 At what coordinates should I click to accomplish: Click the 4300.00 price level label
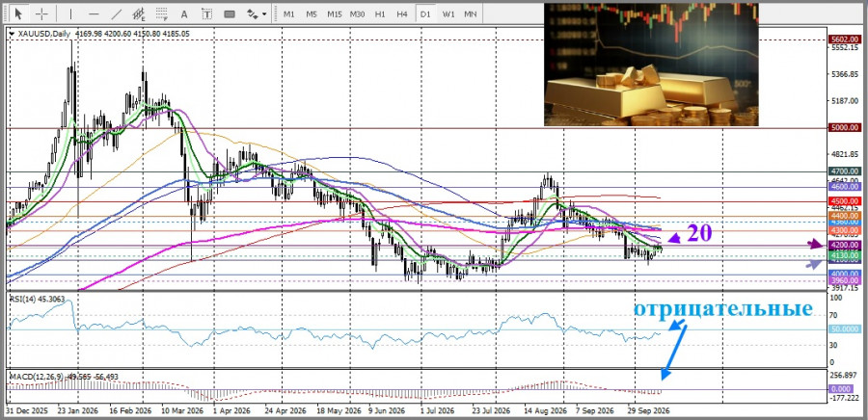point(844,230)
